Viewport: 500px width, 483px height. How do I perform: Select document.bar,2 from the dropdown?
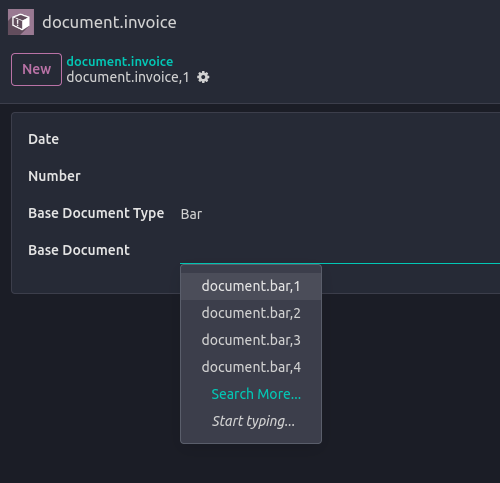click(251, 313)
